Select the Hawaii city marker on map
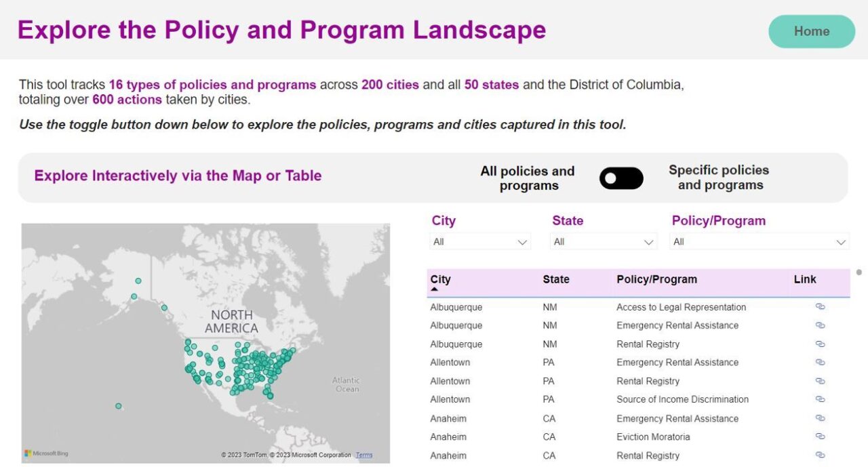Image resolution: width=868 pixels, height=467 pixels. [x=119, y=406]
